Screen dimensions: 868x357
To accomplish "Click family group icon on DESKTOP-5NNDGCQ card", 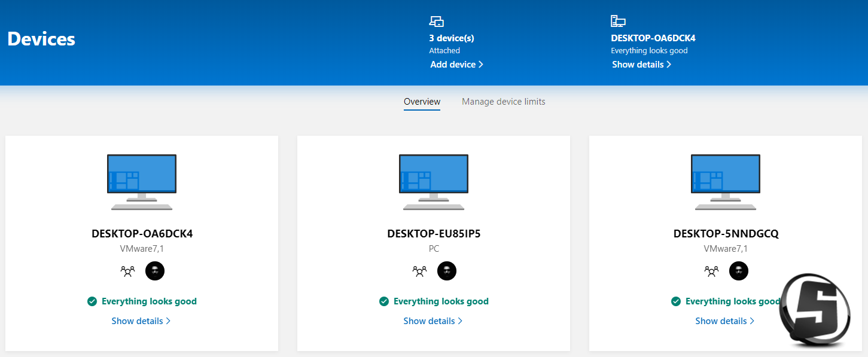I will [x=711, y=271].
